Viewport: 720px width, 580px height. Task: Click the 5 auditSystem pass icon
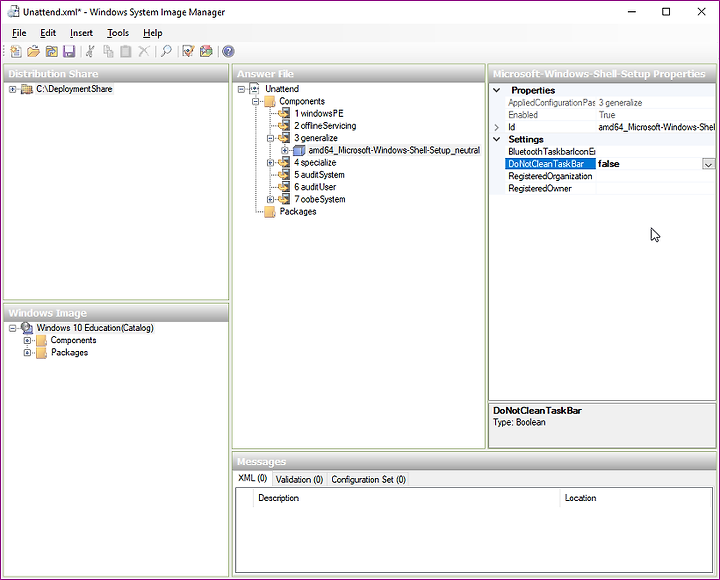285,175
